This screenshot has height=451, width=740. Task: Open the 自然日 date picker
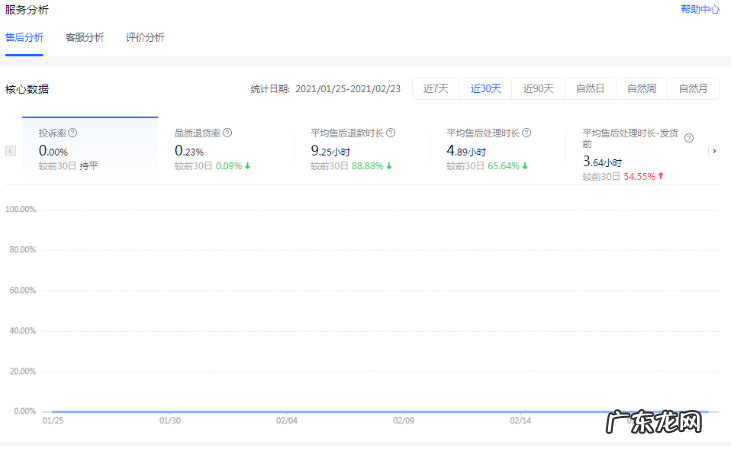(590, 88)
